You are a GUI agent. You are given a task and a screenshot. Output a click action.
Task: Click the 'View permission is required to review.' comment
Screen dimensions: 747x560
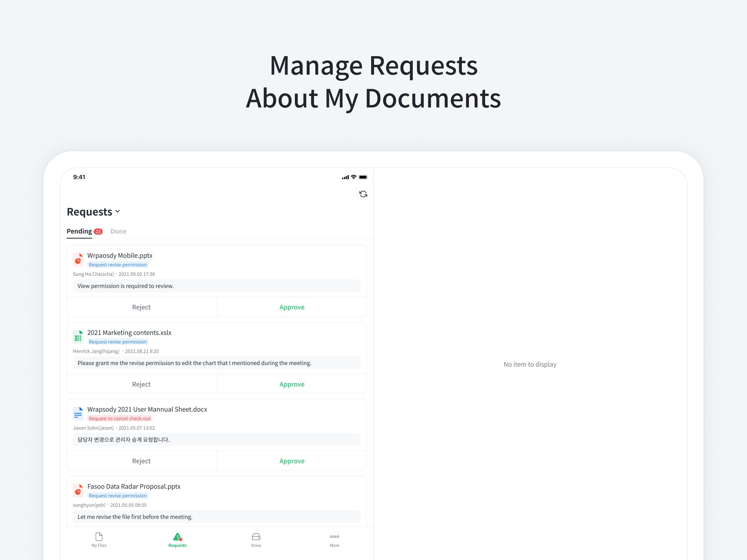pyautogui.click(x=217, y=286)
